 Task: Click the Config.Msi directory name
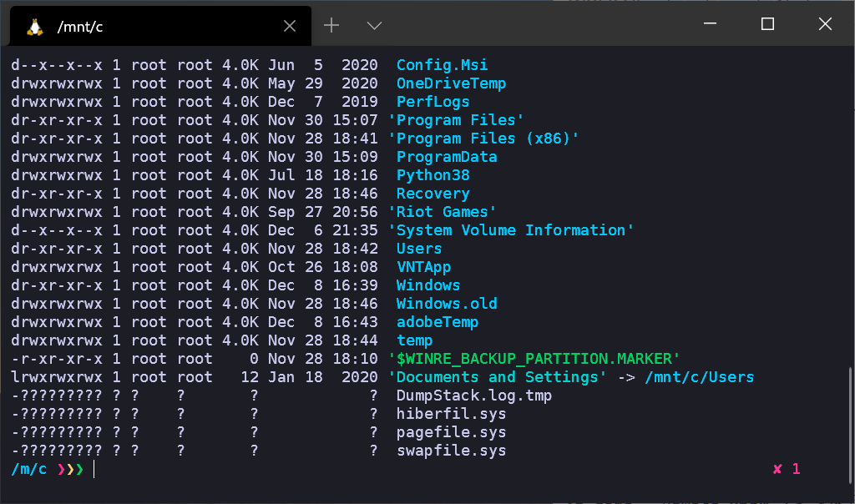click(442, 65)
